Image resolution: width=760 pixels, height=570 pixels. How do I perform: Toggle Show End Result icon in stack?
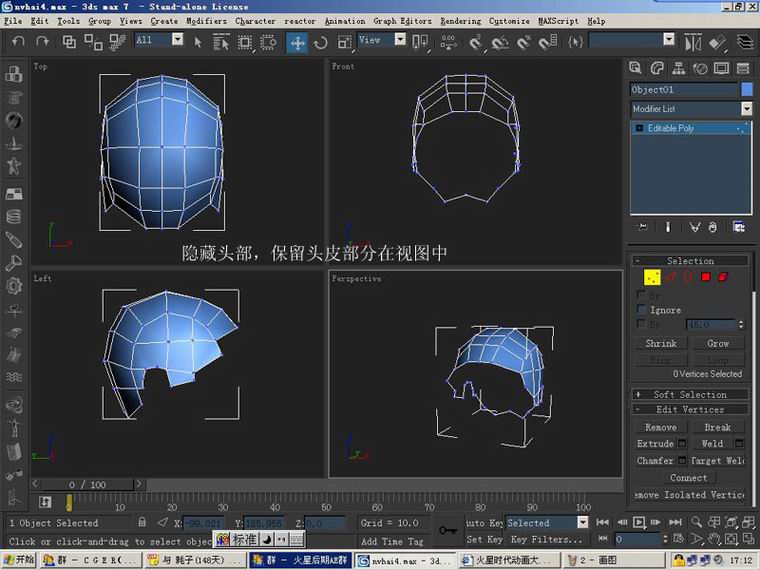(x=667, y=227)
